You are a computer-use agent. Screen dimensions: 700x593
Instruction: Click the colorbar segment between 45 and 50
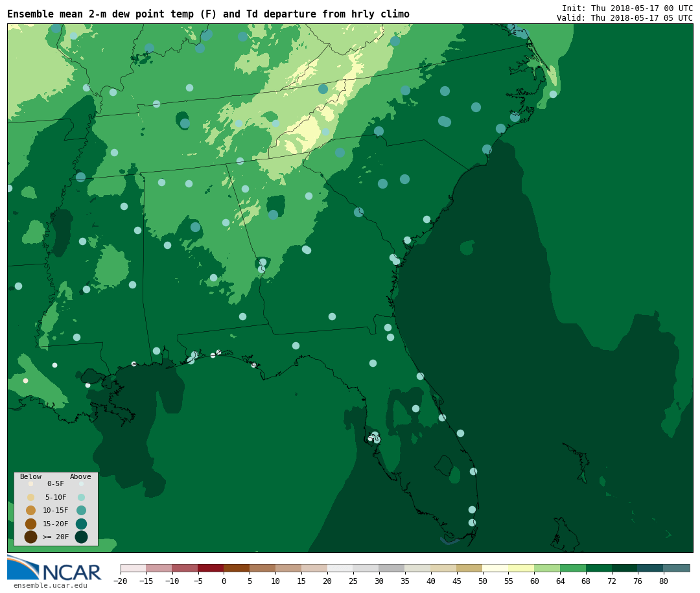coord(470,568)
